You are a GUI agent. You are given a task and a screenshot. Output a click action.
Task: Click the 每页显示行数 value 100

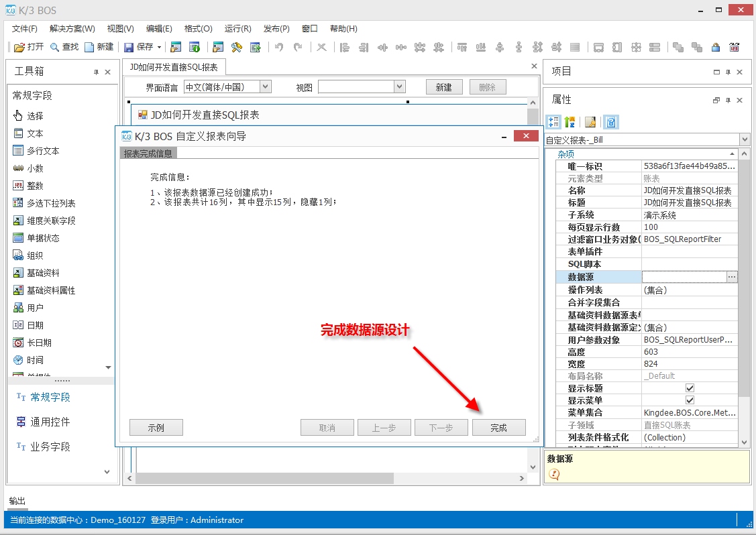pyautogui.click(x=690, y=227)
